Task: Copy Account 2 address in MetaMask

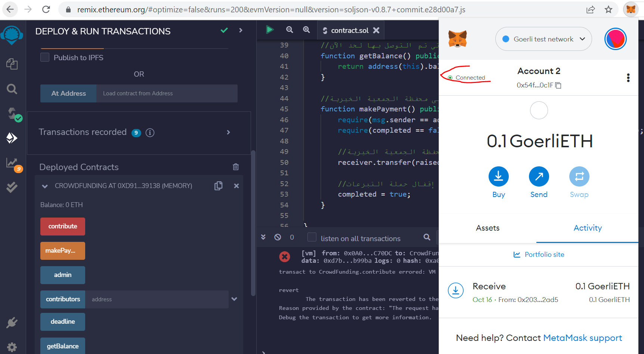Action: (558, 86)
